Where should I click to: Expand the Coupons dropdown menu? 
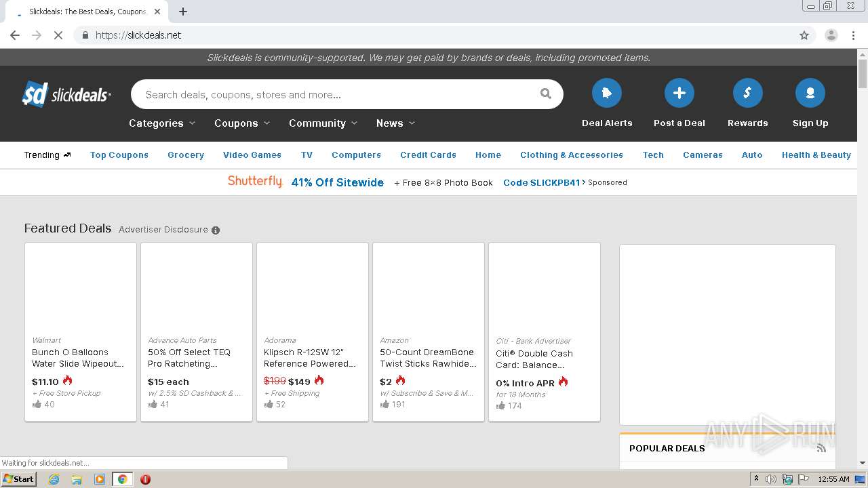click(x=242, y=123)
